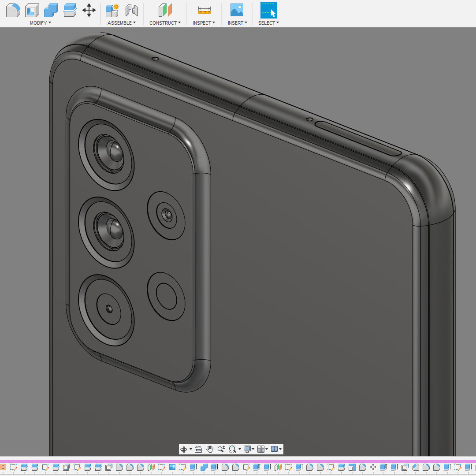Expand the Grid and Snaps dropdown arrow
This screenshot has height=476, width=476.
[267, 449]
